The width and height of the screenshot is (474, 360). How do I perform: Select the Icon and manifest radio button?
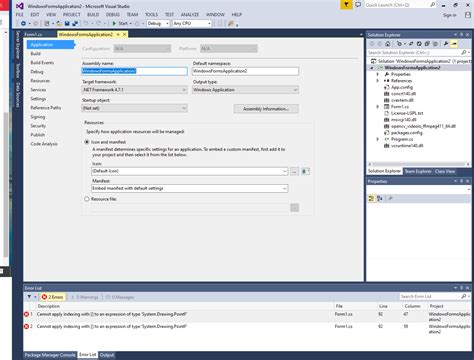point(87,142)
